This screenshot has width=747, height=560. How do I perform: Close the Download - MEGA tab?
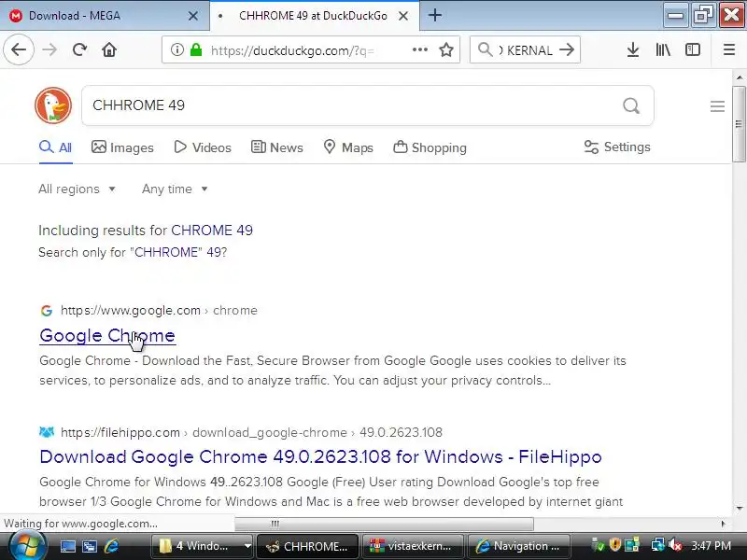[x=193, y=16]
